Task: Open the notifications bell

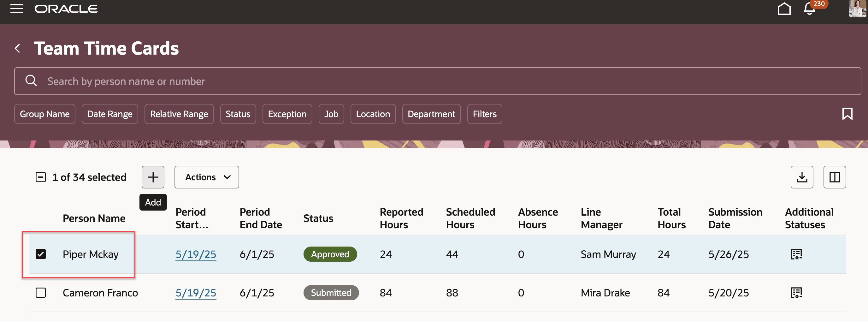Action: (x=809, y=9)
